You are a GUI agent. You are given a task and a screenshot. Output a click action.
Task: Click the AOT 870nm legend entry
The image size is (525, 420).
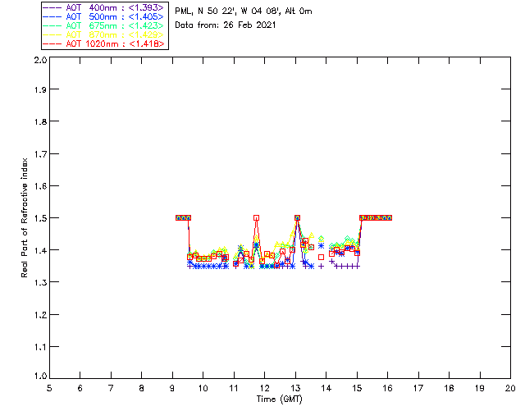[104, 34]
